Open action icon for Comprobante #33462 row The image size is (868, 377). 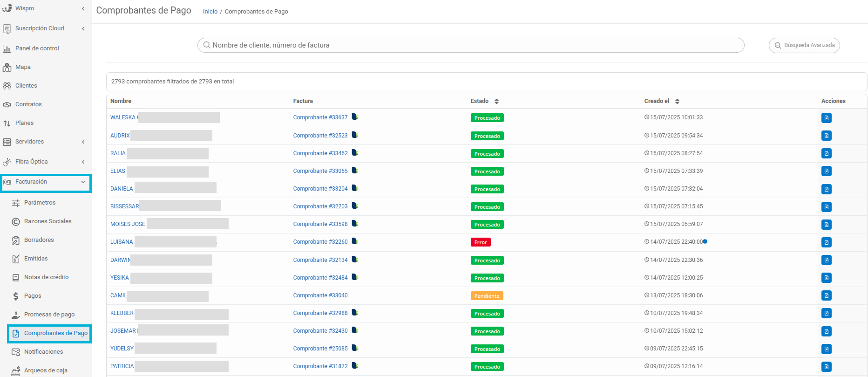tap(826, 153)
